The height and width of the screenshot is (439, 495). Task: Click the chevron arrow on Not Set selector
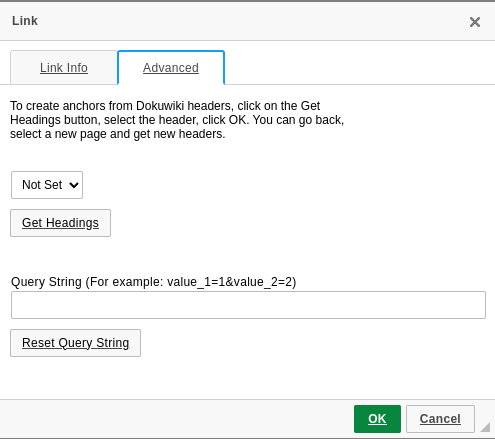pos(74,185)
